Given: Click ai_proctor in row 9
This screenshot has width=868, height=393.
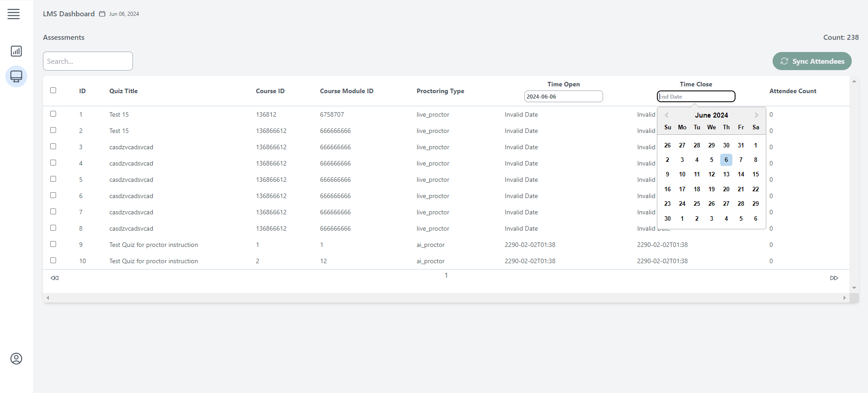Looking at the screenshot, I should [x=430, y=245].
